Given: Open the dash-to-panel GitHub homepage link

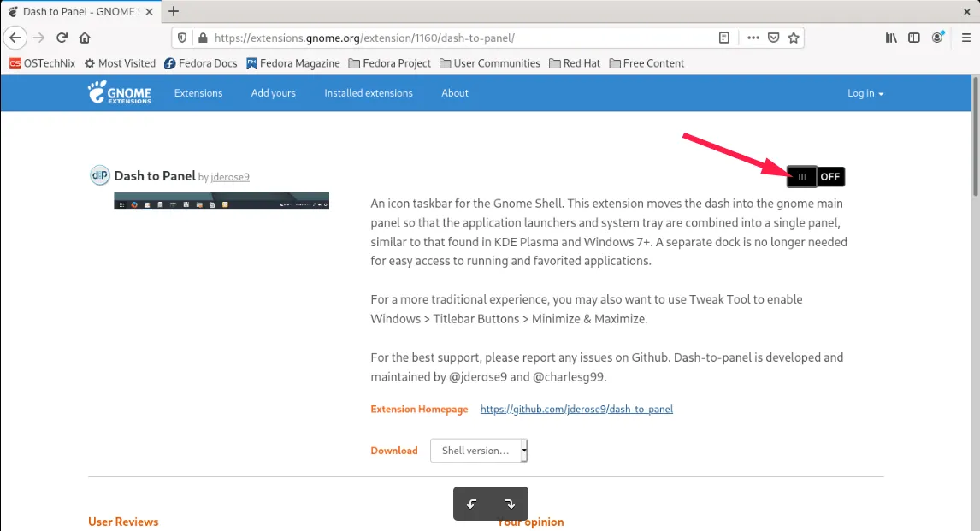Looking at the screenshot, I should (576, 409).
